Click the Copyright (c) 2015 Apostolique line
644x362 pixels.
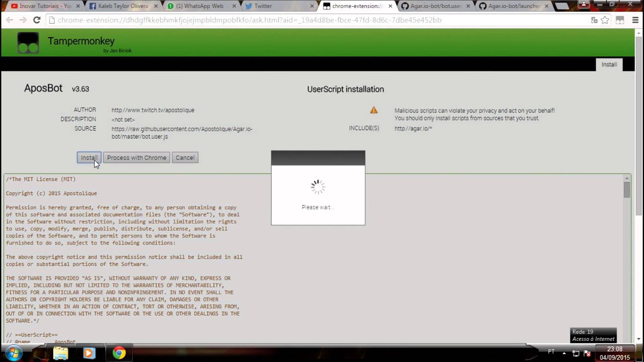[x=51, y=193]
